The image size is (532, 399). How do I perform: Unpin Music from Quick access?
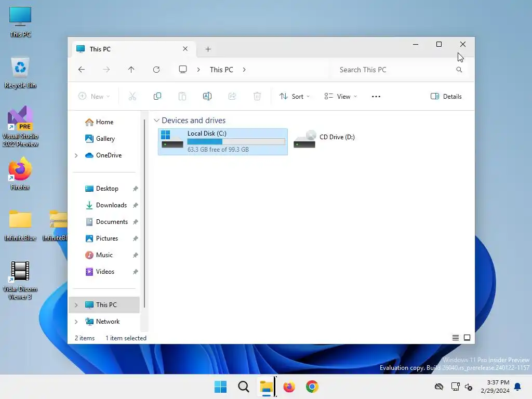136,255
